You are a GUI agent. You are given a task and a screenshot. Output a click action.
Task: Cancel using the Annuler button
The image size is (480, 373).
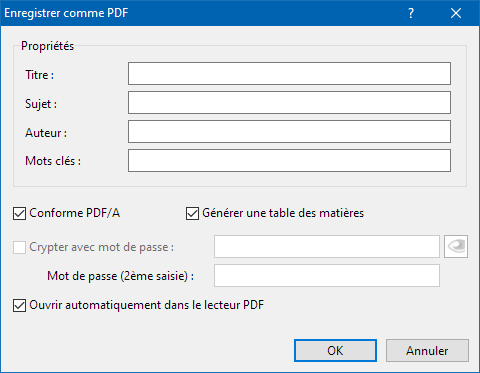(x=427, y=351)
